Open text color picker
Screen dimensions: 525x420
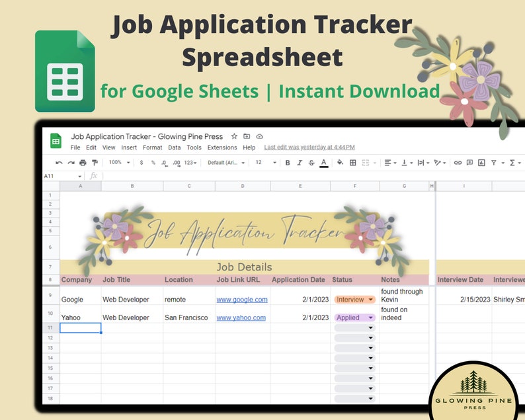(x=324, y=163)
